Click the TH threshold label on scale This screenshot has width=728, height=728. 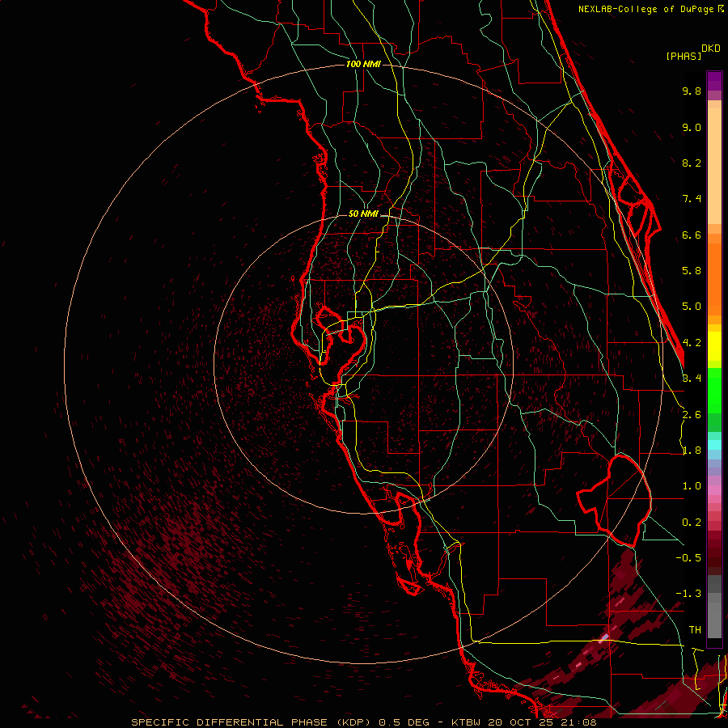(x=695, y=630)
